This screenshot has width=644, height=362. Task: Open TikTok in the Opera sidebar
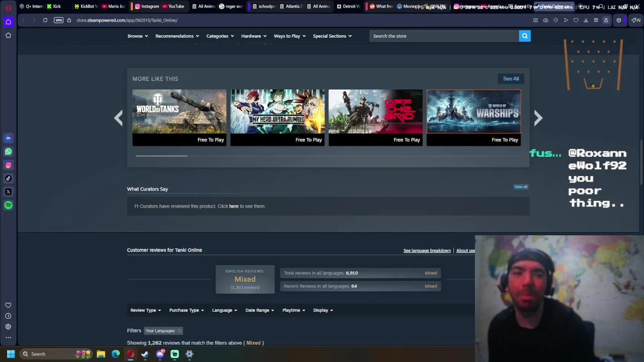[x=8, y=178]
